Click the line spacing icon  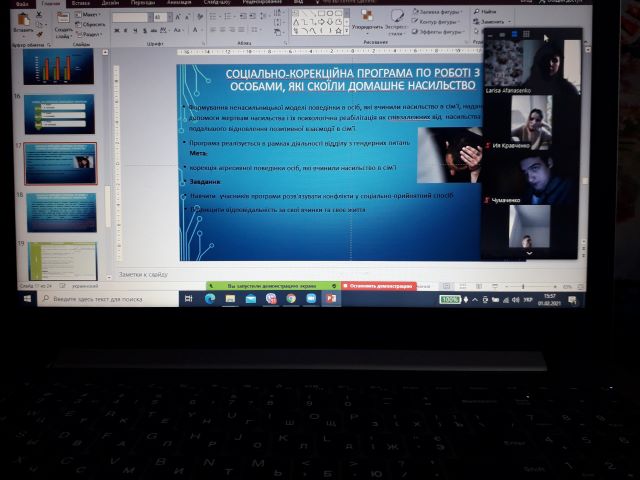pos(263,17)
